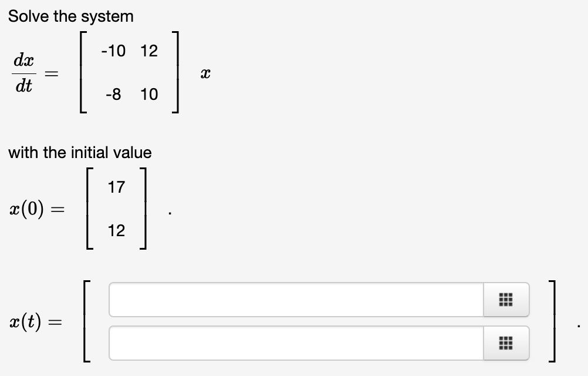Click the 'Solve the system' heading text
Screen dimensions: 588x376
coord(72,15)
